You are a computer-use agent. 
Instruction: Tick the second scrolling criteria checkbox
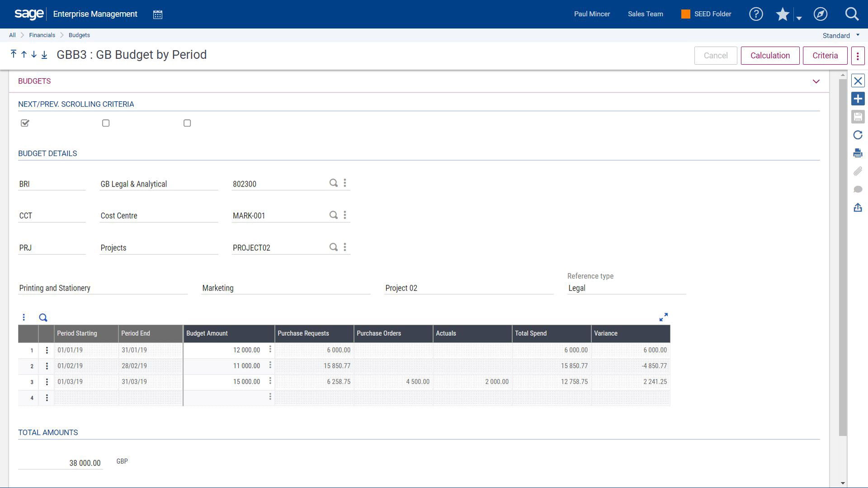tap(106, 123)
